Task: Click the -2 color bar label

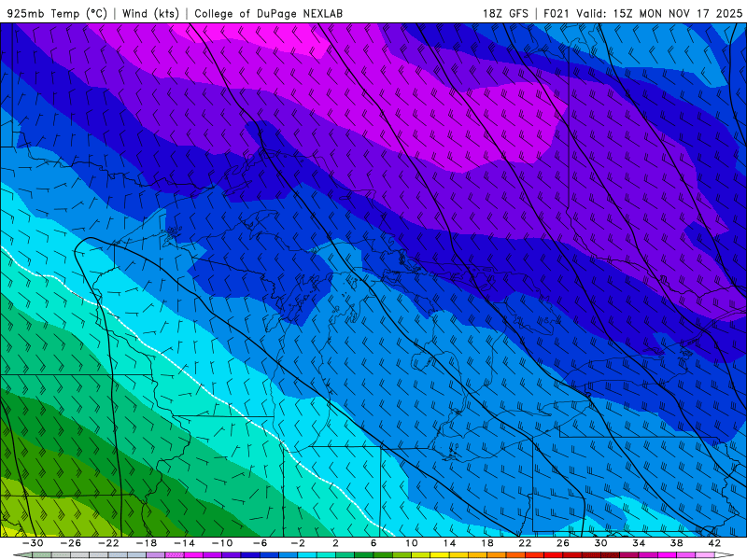Action: (x=298, y=543)
